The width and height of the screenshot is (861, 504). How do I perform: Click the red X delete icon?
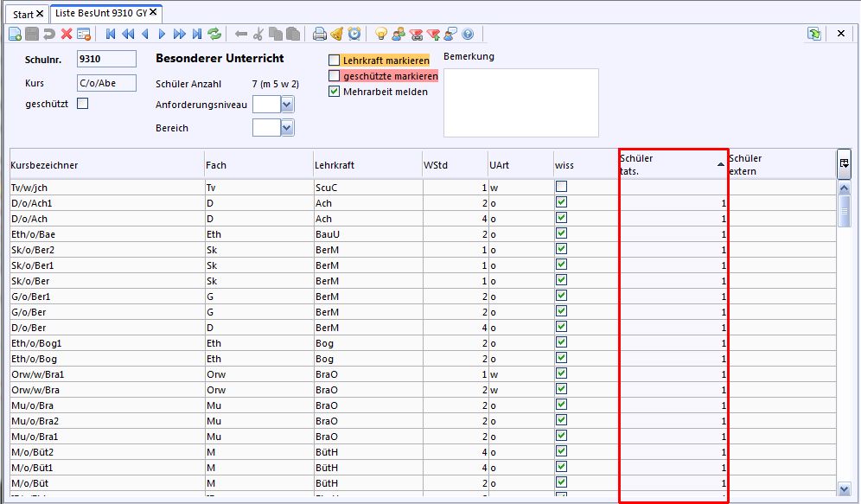[x=67, y=34]
